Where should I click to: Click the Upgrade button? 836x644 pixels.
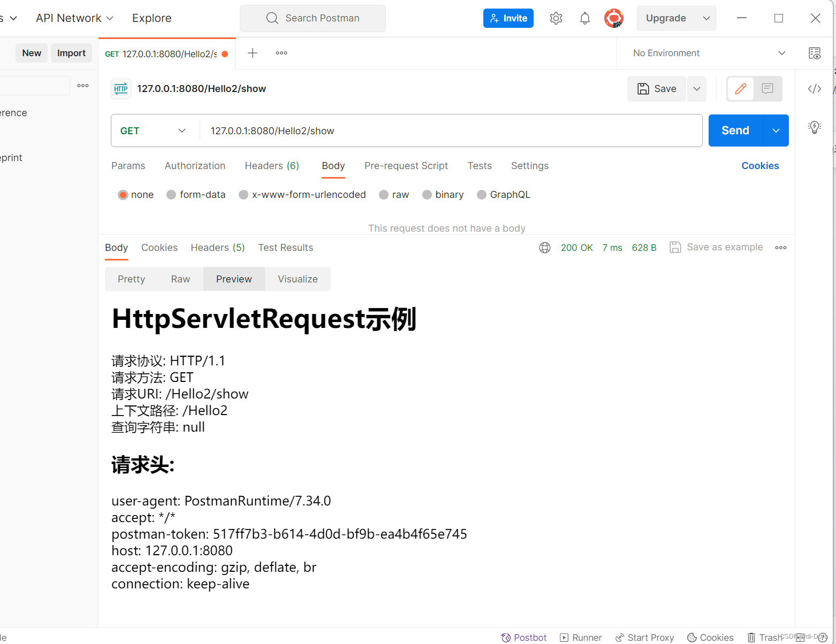point(666,18)
